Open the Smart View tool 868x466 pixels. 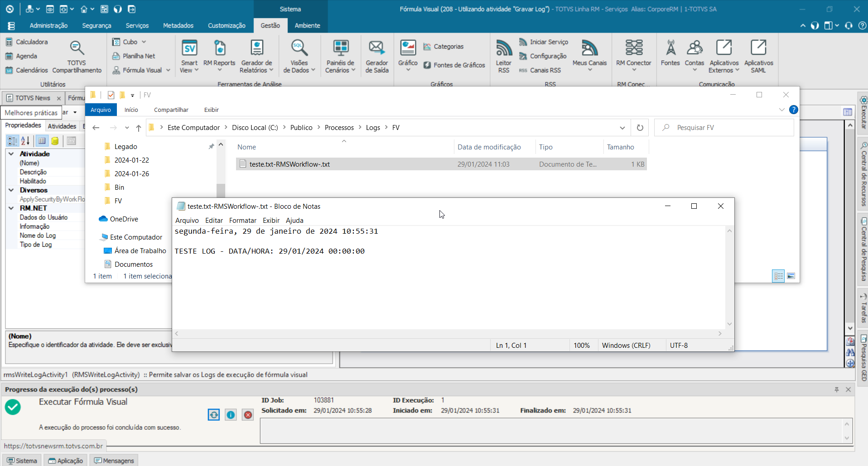click(x=189, y=56)
